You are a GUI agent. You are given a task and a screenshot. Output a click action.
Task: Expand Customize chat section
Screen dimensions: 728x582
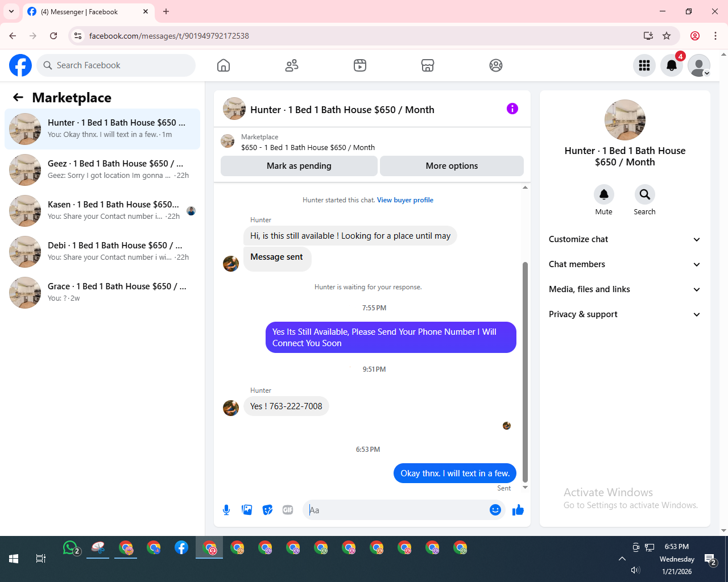click(x=624, y=239)
